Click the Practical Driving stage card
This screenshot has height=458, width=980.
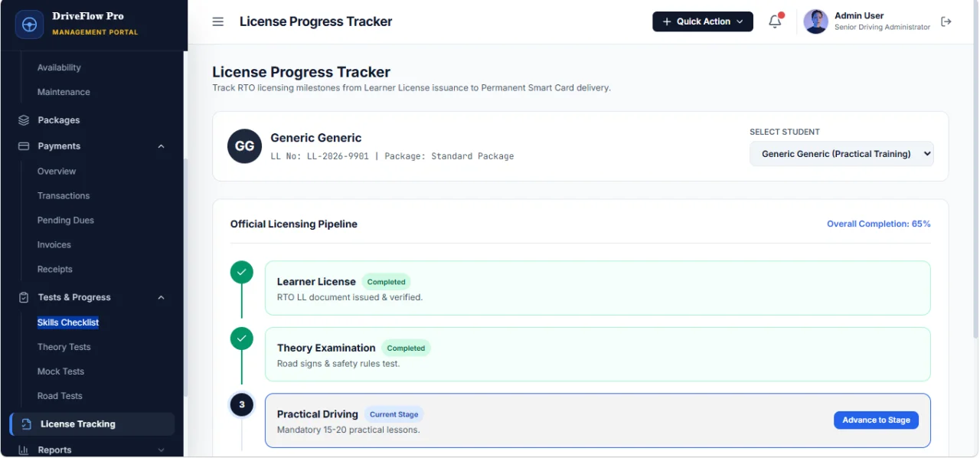tap(598, 420)
